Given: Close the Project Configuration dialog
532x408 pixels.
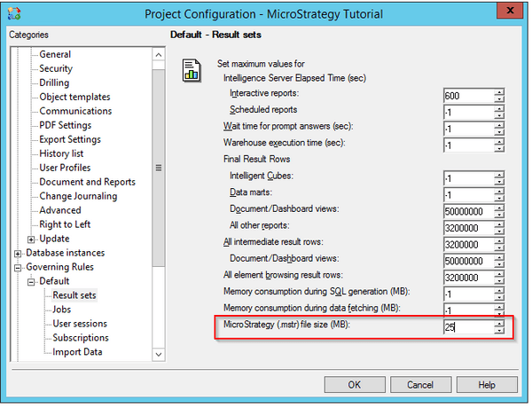Looking at the screenshot, I should coord(509,12).
